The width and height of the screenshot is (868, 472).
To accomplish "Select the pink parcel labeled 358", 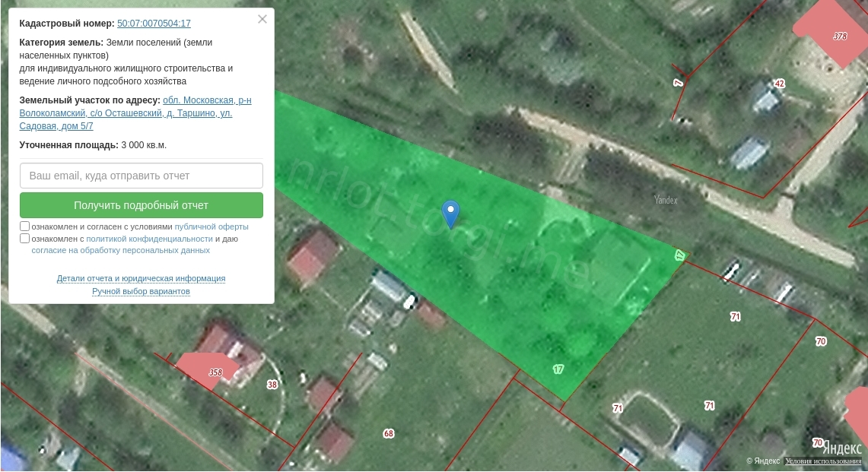I will point(206,369).
